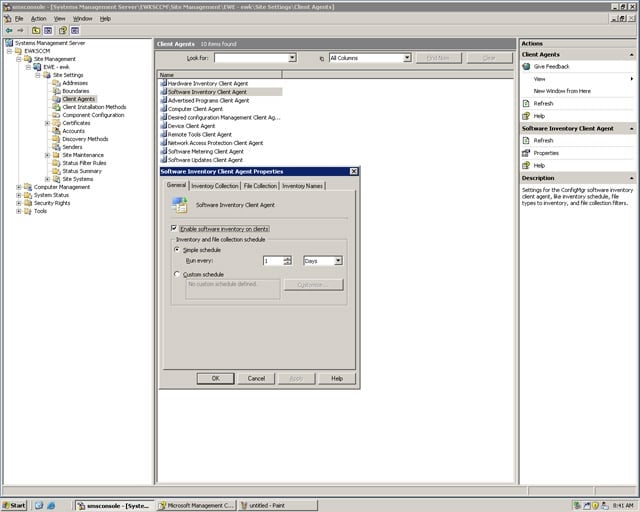Expand the Computer Management tree node
The width and height of the screenshot is (640, 512).
pyautogui.click(x=19, y=187)
